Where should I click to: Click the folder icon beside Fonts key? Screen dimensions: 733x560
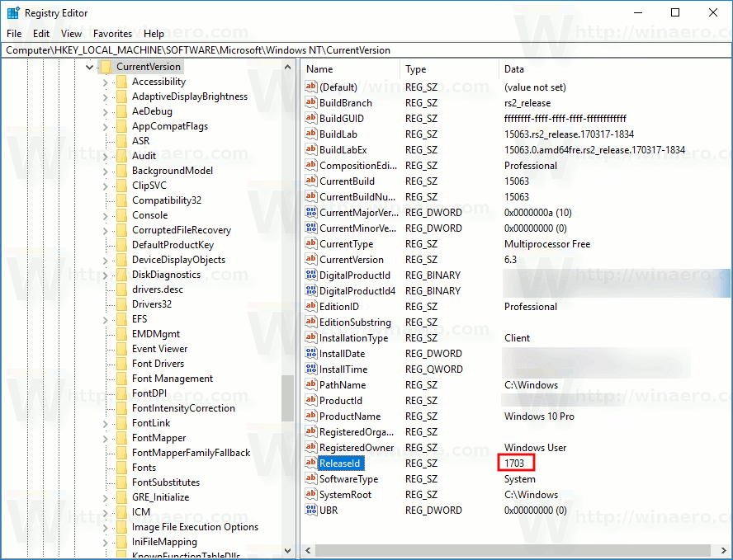click(122, 467)
